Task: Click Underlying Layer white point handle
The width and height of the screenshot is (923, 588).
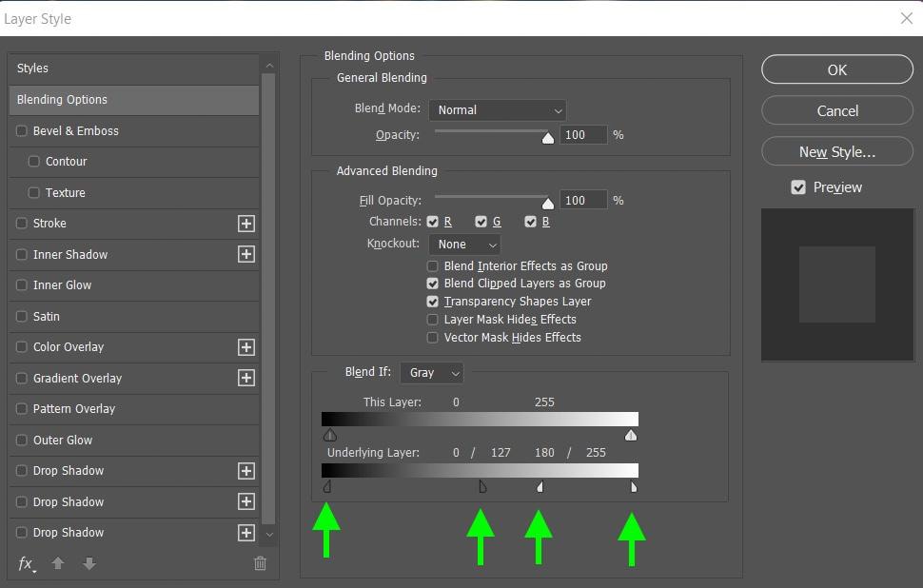Action: [634, 486]
